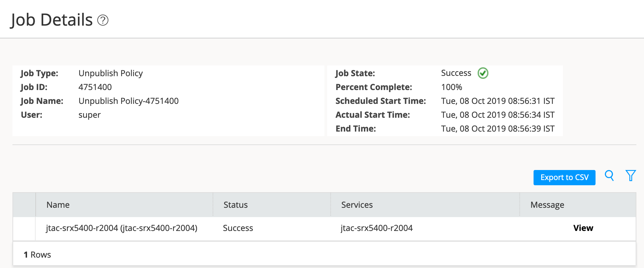
Task: Click the search magnifier icon
Action: (609, 176)
